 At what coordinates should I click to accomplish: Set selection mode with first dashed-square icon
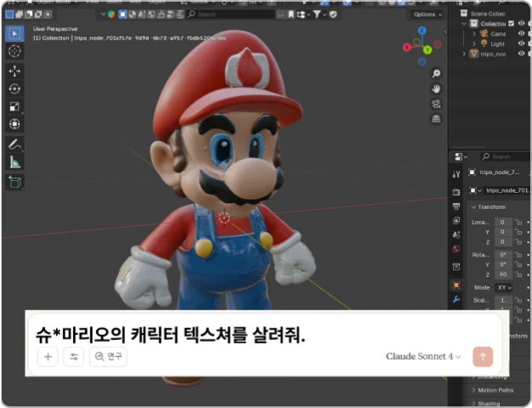click(10, 14)
